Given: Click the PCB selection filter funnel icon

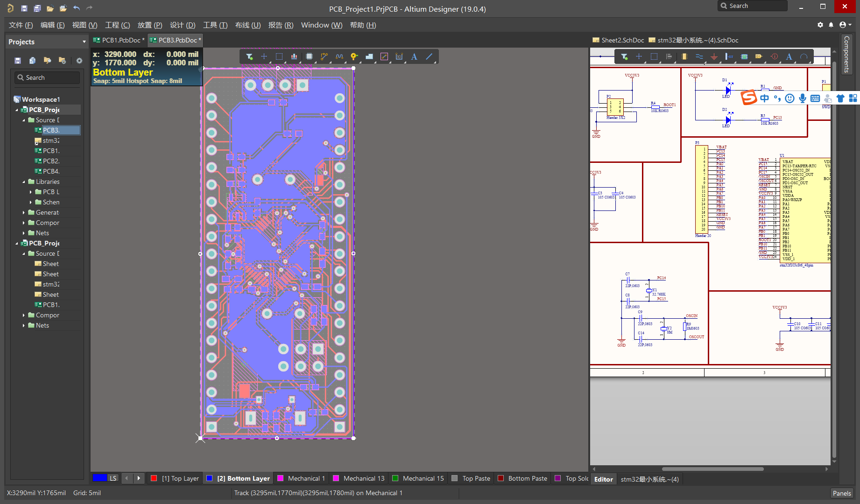Looking at the screenshot, I should point(250,56).
